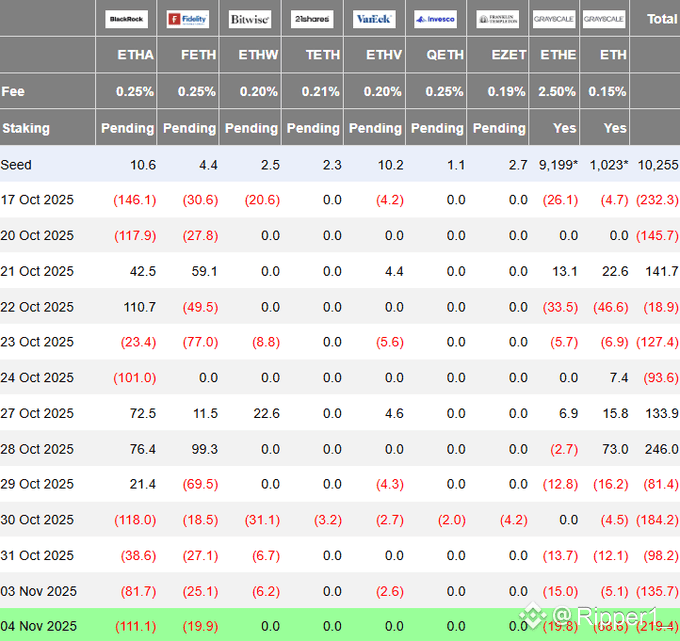Select the ETHE ticker header
Image resolution: width=680 pixels, height=641 pixels.
[558, 55]
